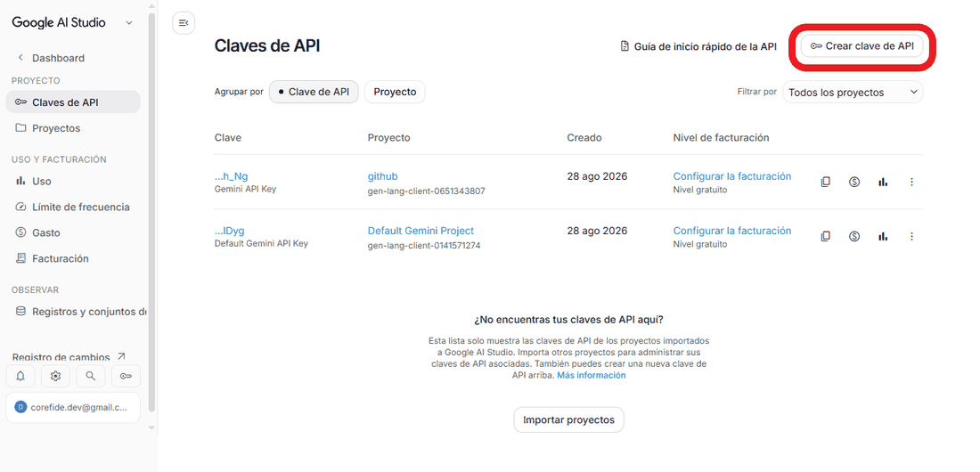Open Todos los proyectos filter dropdown
980x472 pixels.
[x=853, y=92]
